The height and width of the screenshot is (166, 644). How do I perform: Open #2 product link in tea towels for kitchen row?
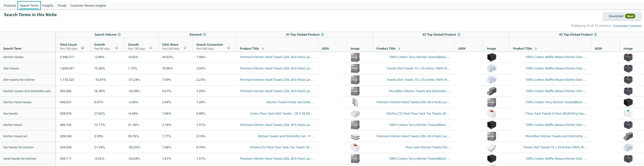(x=428, y=147)
